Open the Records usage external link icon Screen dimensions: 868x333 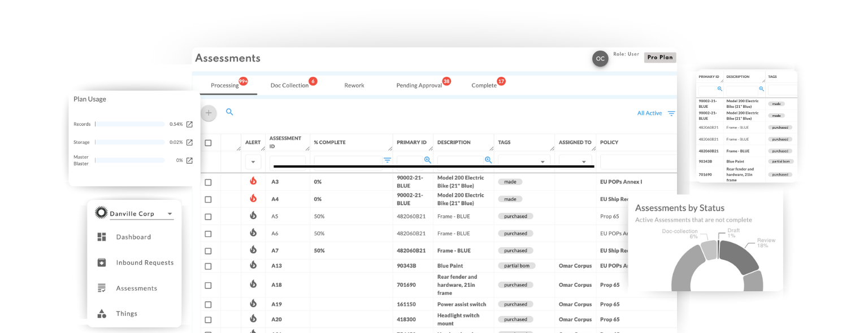tap(189, 124)
